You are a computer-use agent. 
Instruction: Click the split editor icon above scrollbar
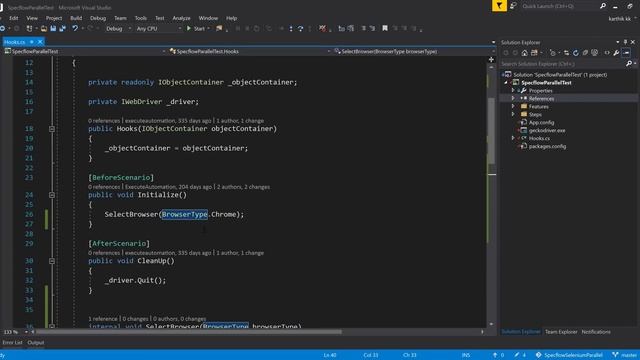pos(491,60)
